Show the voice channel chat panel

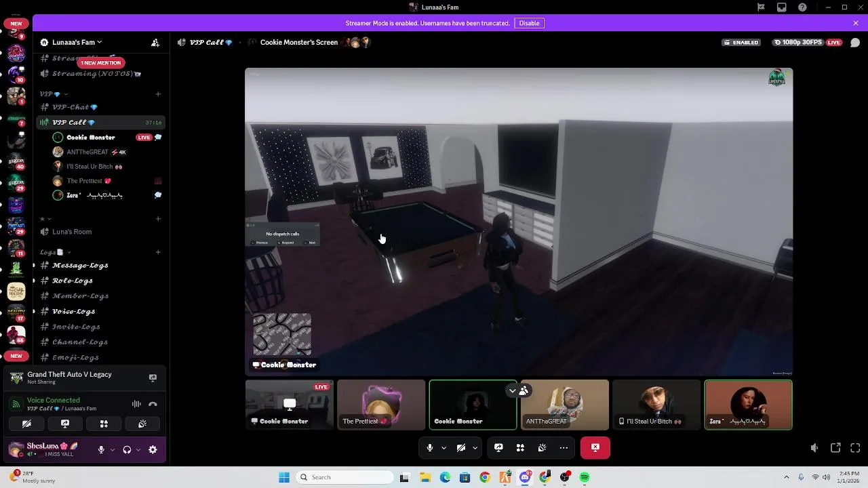[x=855, y=42]
